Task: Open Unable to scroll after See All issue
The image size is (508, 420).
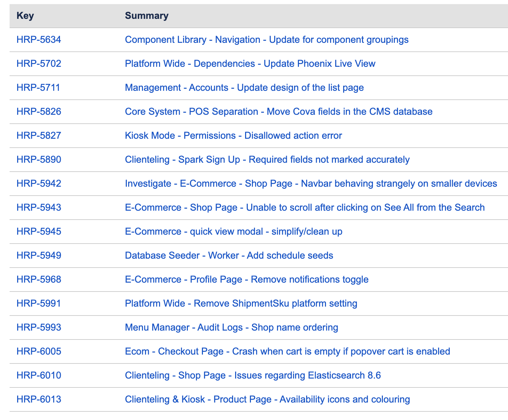Action: pyautogui.click(x=304, y=208)
